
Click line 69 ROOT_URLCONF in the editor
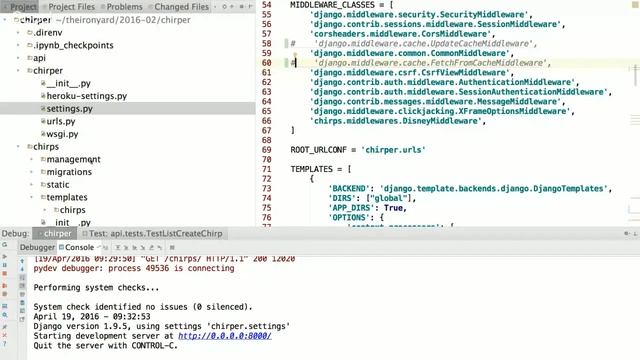358,150
